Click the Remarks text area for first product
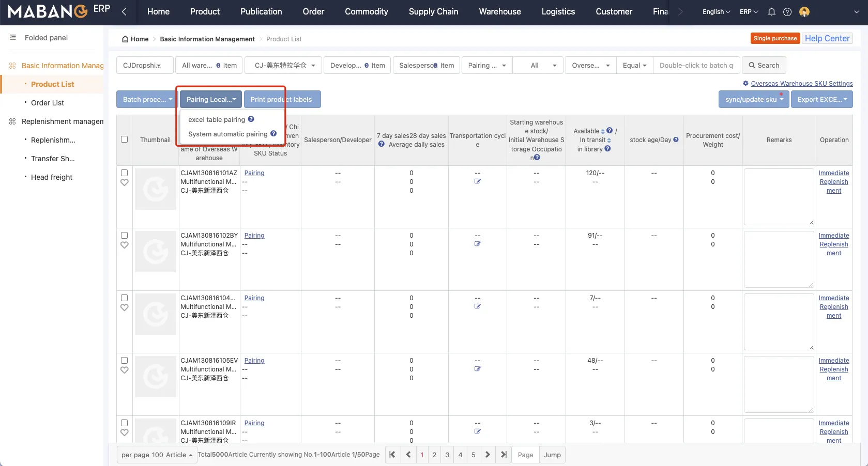The height and width of the screenshot is (466, 868). (779, 196)
